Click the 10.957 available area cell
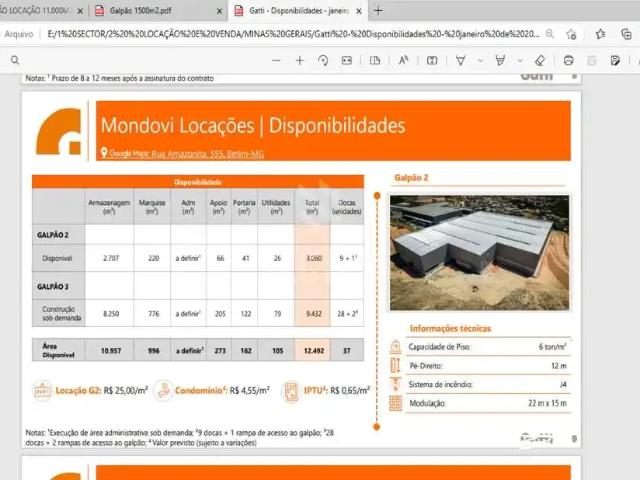The image size is (640, 480). (x=111, y=351)
